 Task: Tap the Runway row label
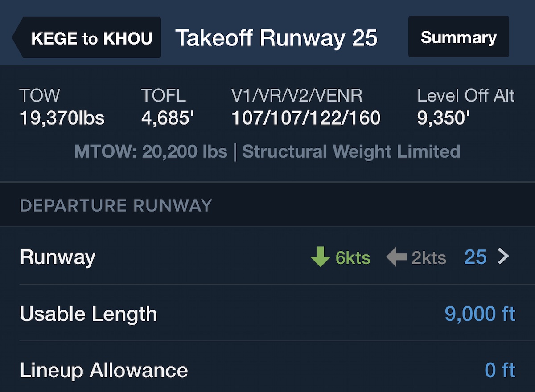[58, 257]
